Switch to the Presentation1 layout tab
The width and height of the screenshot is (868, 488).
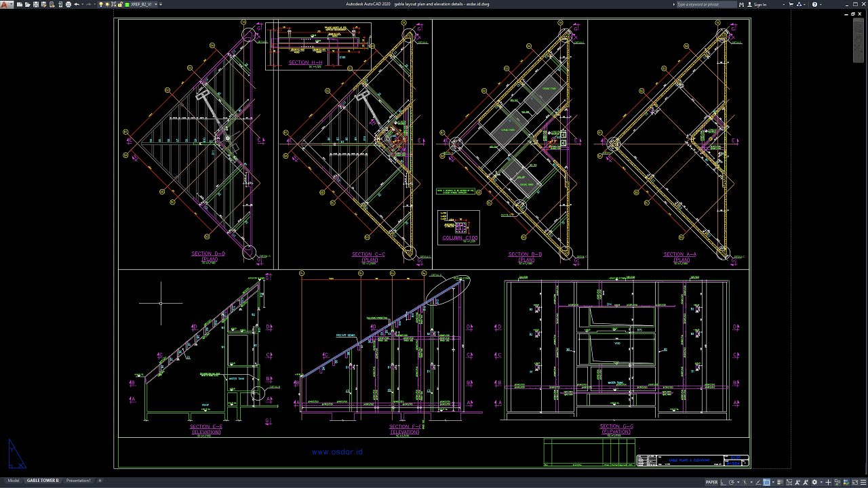point(78,481)
